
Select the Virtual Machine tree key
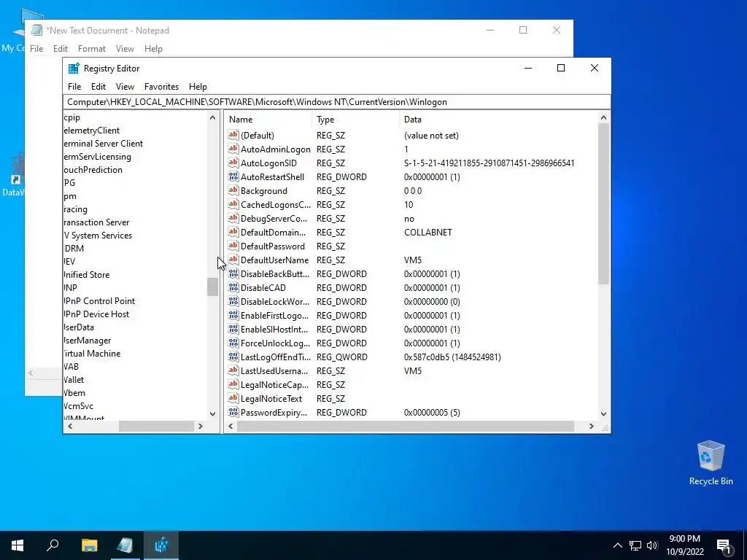click(x=92, y=354)
